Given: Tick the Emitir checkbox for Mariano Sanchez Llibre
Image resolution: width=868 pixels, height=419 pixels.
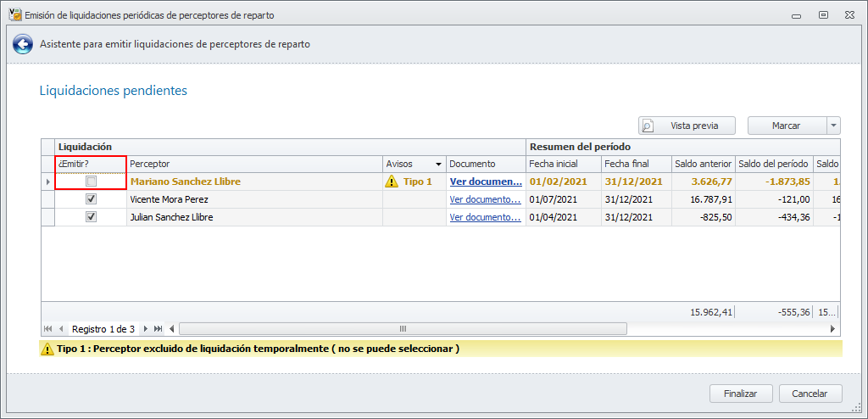Looking at the screenshot, I should click(92, 182).
